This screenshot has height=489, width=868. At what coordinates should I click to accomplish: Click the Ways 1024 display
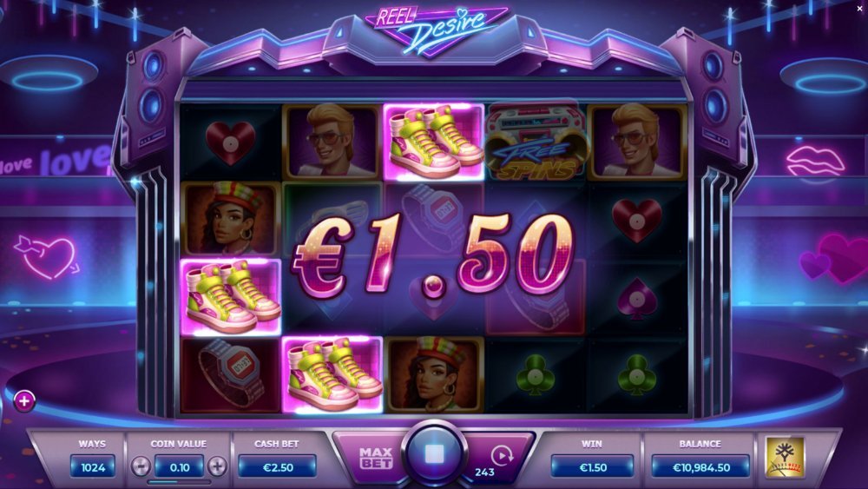point(93,466)
